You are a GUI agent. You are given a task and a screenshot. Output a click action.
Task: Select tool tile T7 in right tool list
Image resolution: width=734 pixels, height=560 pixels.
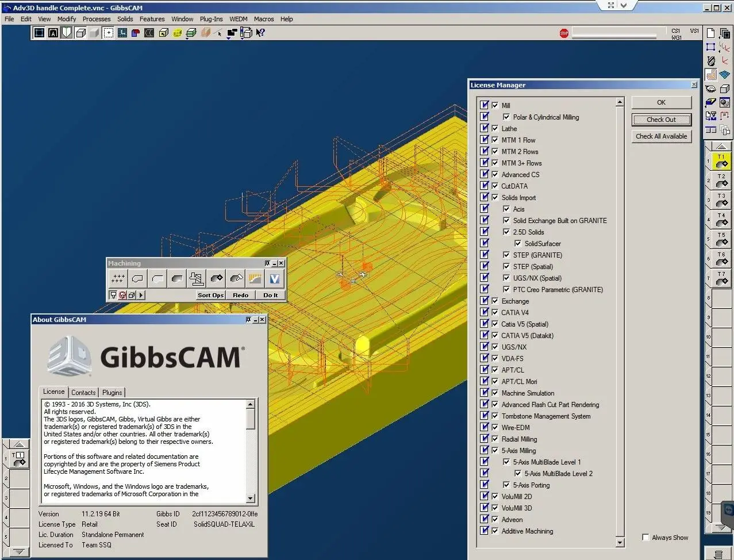pos(721,278)
